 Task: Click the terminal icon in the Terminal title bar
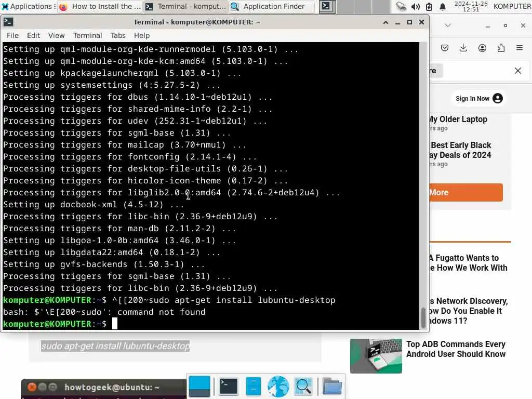click(8, 22)
